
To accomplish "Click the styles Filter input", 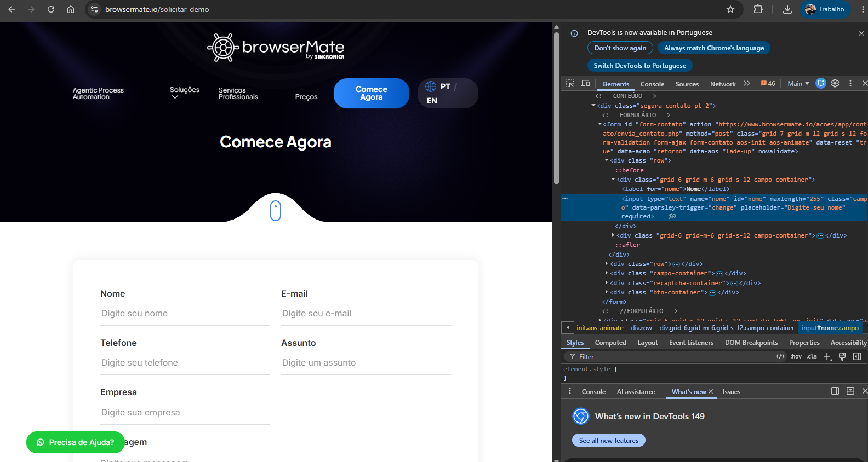I will tap(674, 356).
